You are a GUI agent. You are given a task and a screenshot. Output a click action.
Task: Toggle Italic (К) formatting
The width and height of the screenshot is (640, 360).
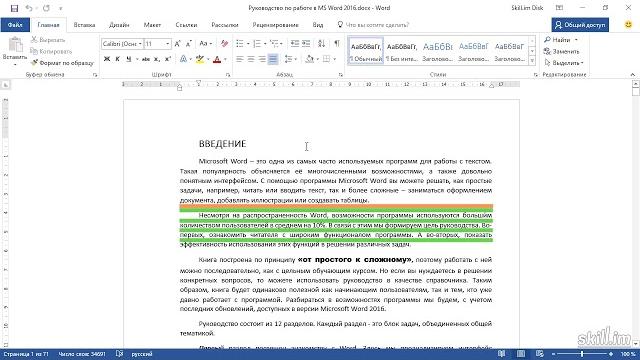pos(118,60)
